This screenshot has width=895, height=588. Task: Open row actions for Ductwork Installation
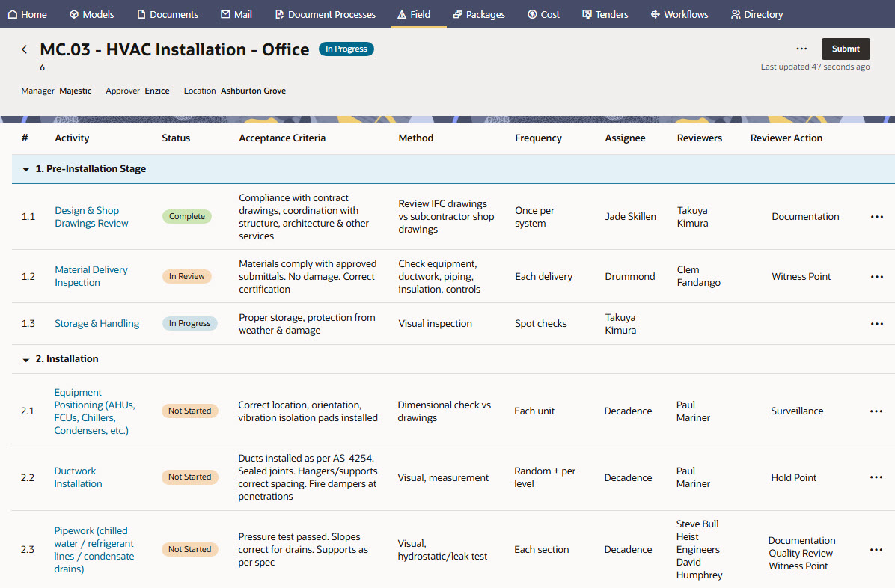(876, 478)
